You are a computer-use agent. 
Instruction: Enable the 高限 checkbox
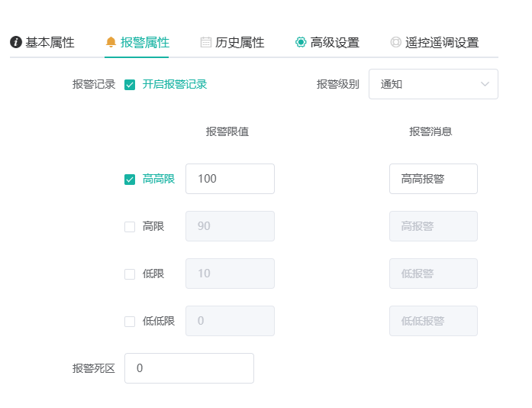click(130, 227)
